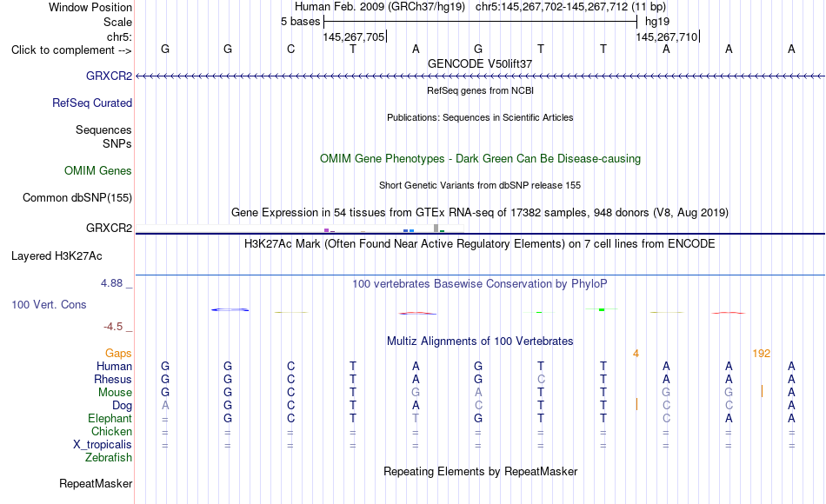Click the Elephant species label
Screen dimensions: 826x504
[x=110, y=418]
